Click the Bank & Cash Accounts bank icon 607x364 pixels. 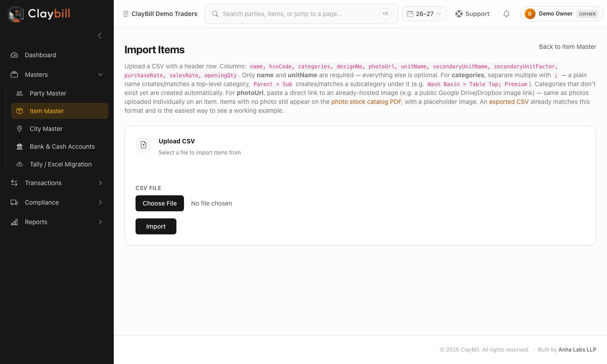[20, 146]
